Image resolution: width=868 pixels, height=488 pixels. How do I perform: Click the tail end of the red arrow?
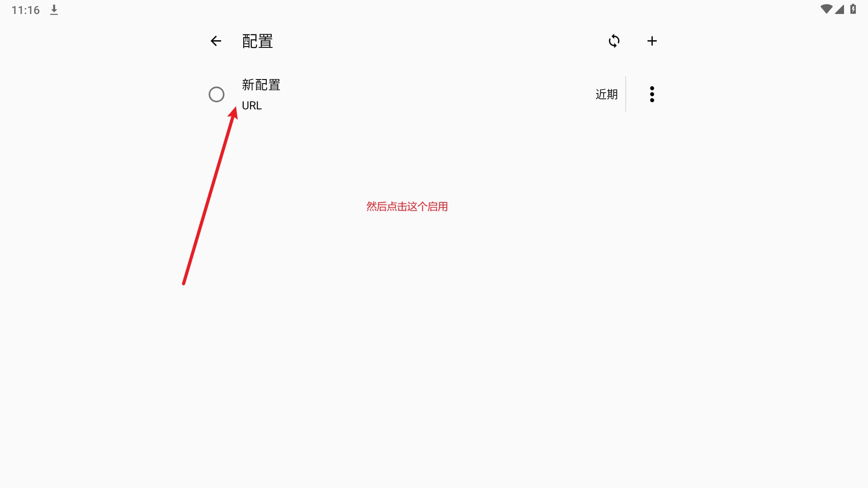coord(184,283)
